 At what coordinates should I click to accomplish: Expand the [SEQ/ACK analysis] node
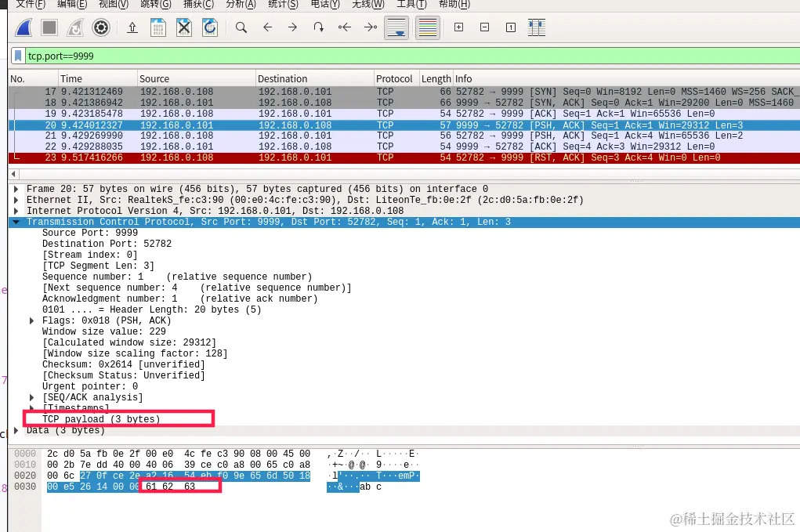[31, 397]
